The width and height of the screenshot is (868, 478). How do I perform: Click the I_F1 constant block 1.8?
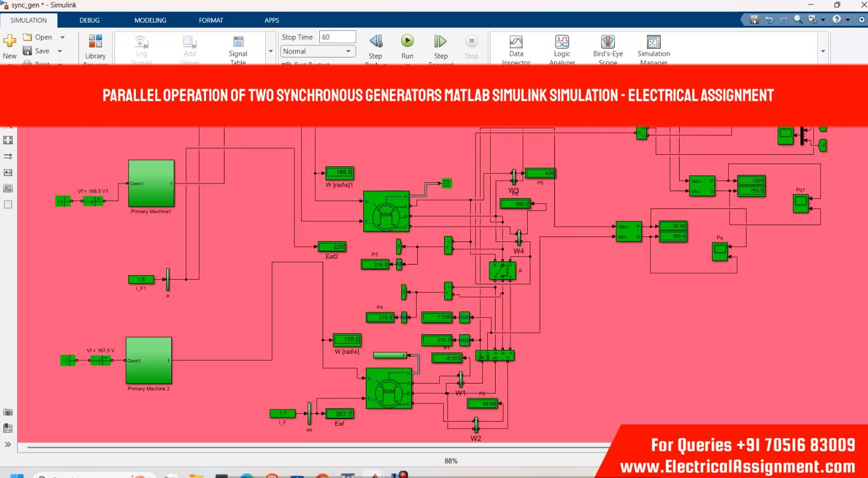tap(141, 280)
